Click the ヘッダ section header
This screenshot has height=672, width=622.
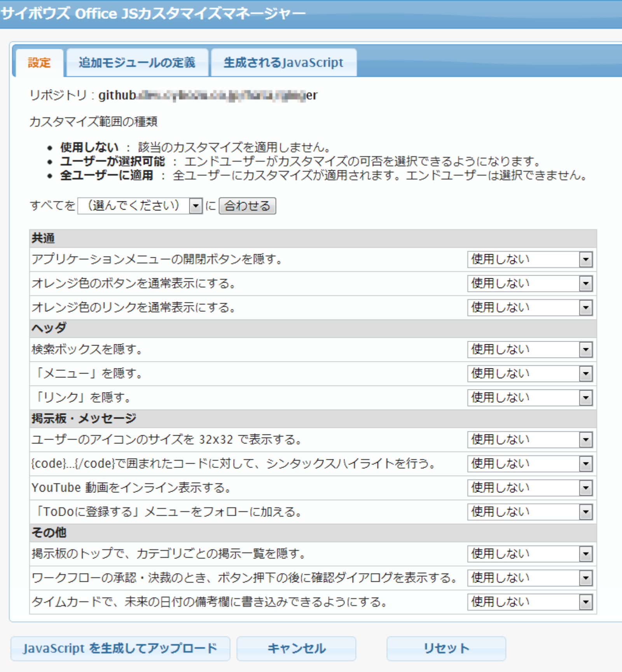click(313, 328)
